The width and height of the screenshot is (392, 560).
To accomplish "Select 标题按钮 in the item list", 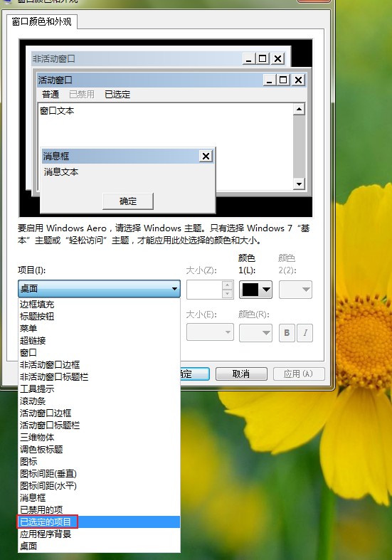I will (x=99, y=317).
